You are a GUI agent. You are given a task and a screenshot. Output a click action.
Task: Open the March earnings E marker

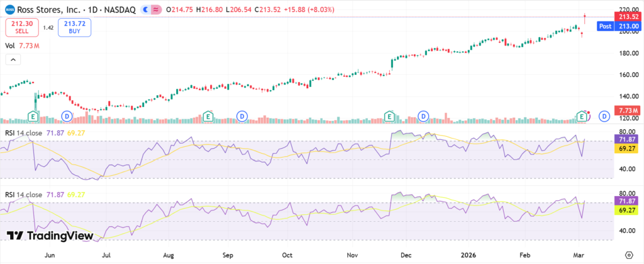[583, 116]
